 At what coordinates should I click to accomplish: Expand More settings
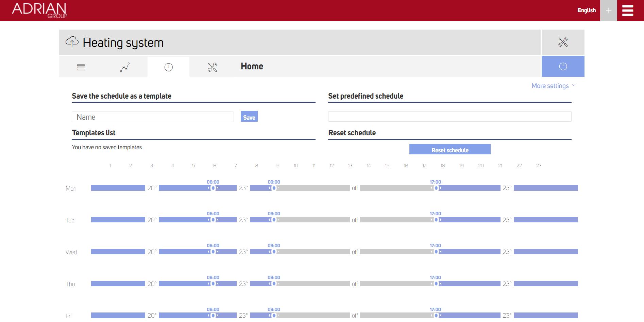coord(553,86)
